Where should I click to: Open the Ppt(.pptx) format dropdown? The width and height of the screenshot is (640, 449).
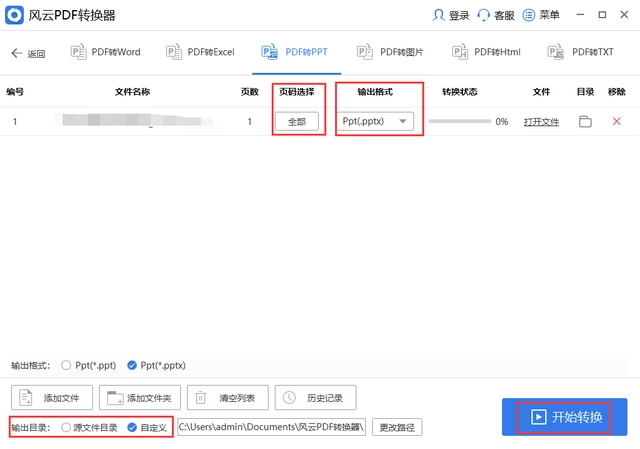tap(375, 121)
